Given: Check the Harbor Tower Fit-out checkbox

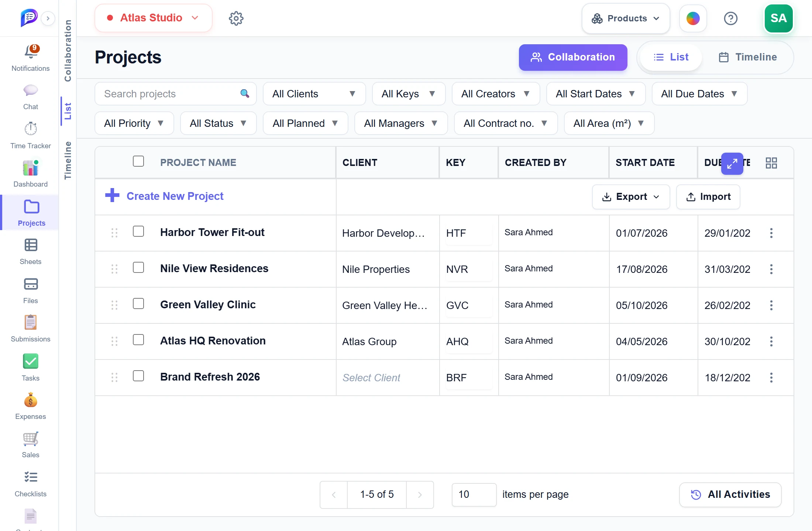Looking at the screenshot, I should point(138,231).
